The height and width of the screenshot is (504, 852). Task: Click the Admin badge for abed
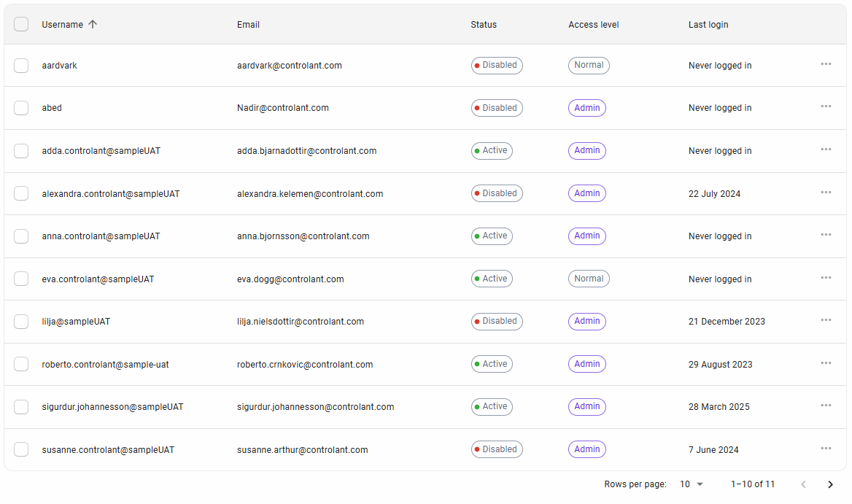tap(586, 108)
